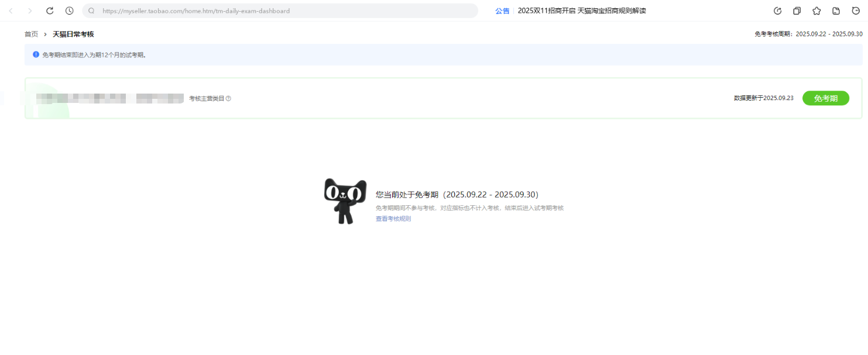Open the 查看考核规则 link
This screenshot has height=355, width=868.
coord(393,219)
